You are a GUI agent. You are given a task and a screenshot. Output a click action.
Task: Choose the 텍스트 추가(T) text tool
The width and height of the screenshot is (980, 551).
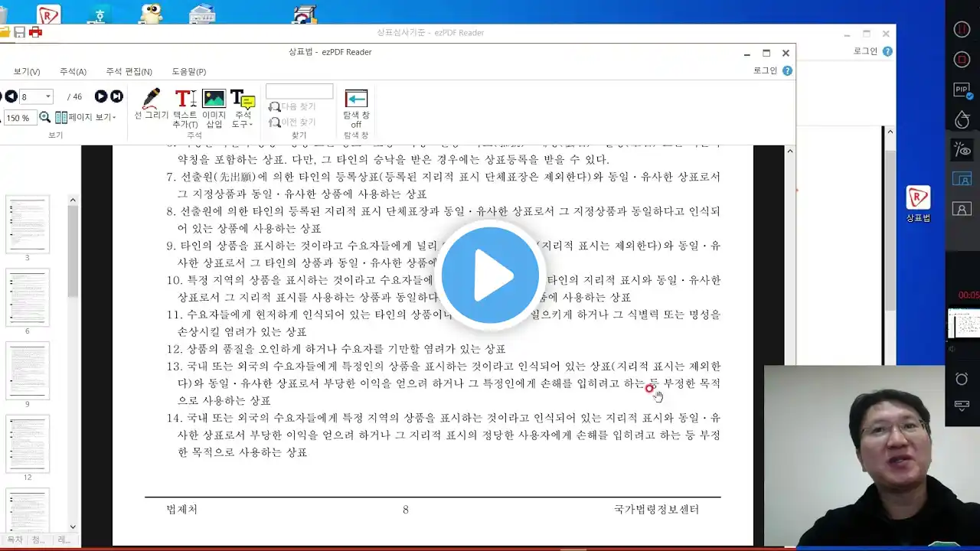tap(185, 109)
